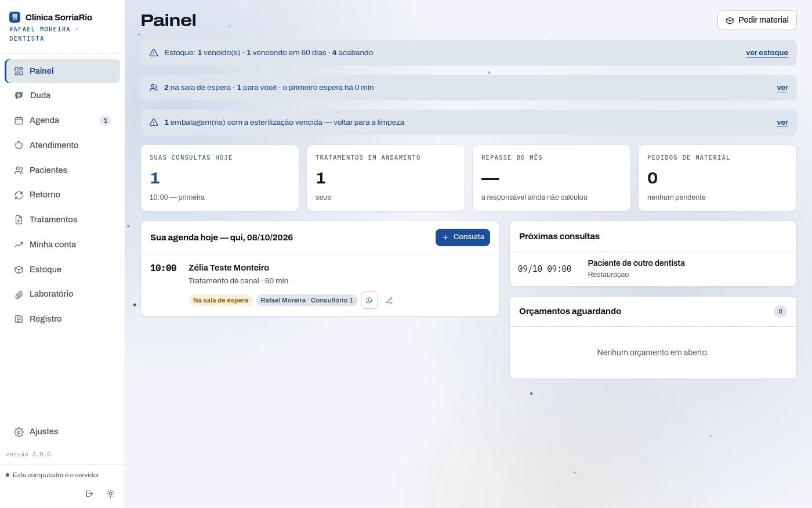Click the 'Nenhum orçamento em aberto.' message
The height and width of the screenshot is (508, 812).
point(653,352)
